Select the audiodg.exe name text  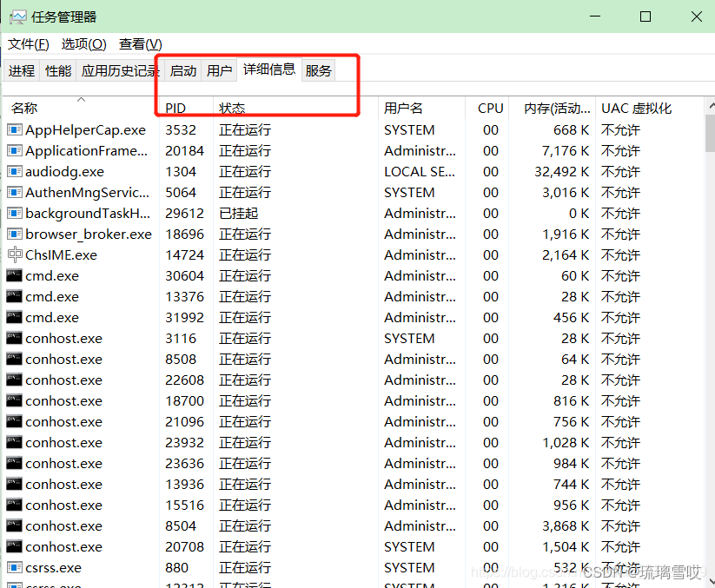point(65,172)
